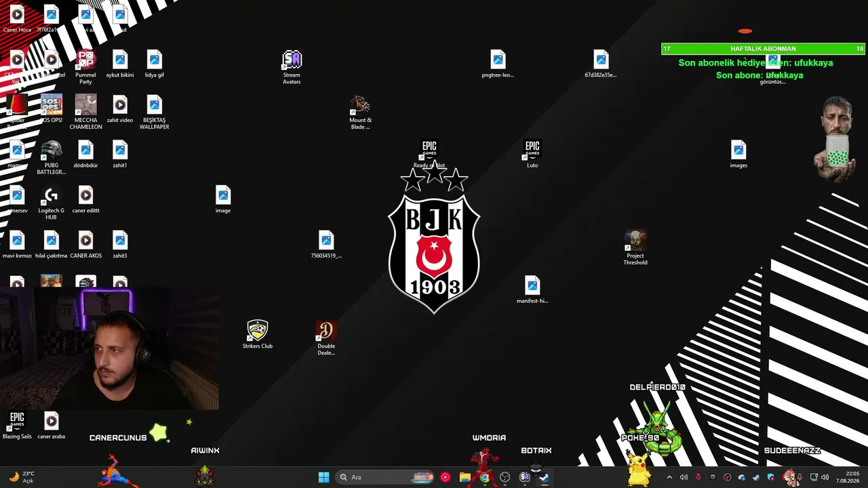Select the CANER AKOS video file
The width and height of the screenshot is (868, 488).
[x=85, y=245]
